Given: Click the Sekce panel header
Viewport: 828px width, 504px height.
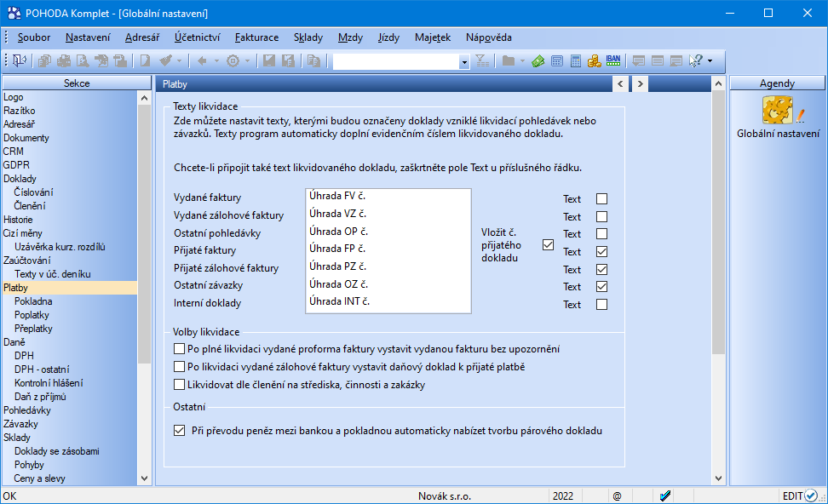Looking at the screenshot, I should coord(78,83).
